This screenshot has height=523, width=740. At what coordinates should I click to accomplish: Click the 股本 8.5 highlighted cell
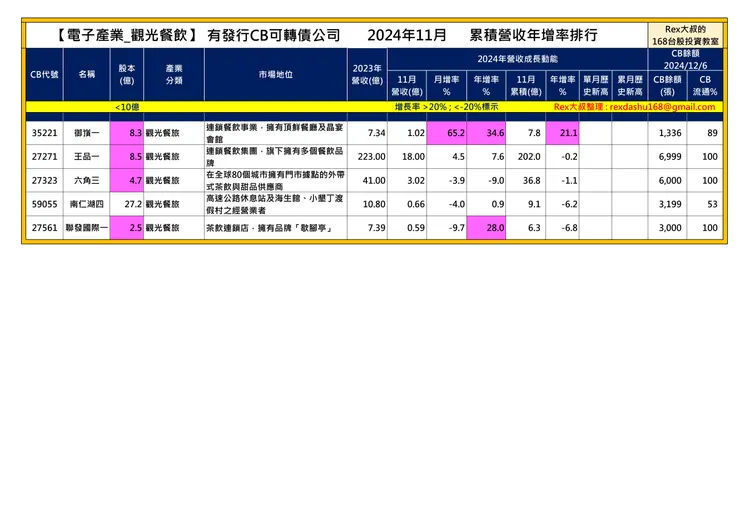pos(126,156)
